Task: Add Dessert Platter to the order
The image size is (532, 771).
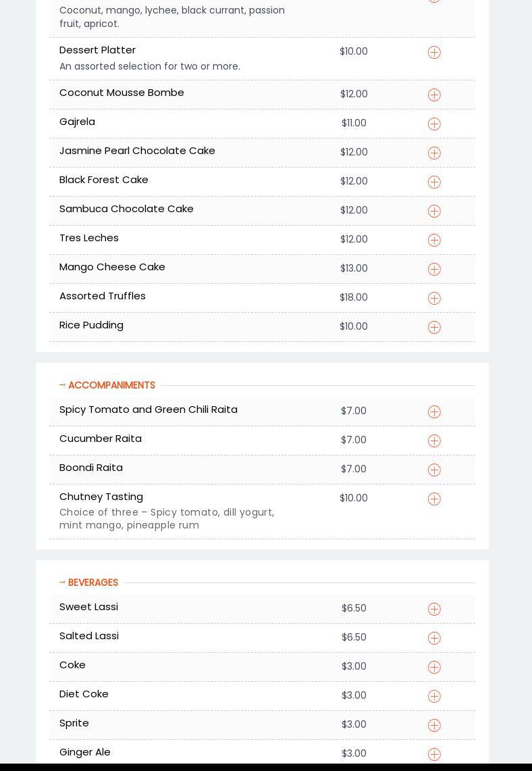Action: pyautogui.click(x=434, y=53)
